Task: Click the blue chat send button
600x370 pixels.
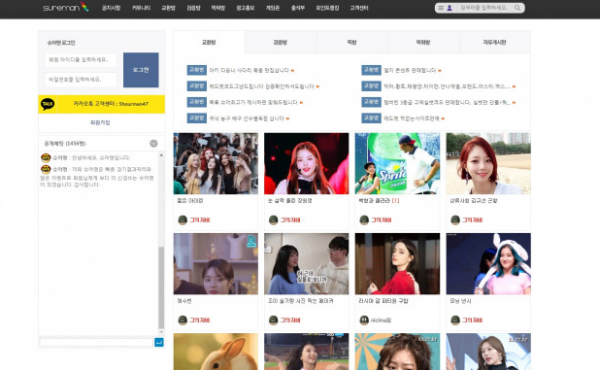Action: (x=159, y=342)
